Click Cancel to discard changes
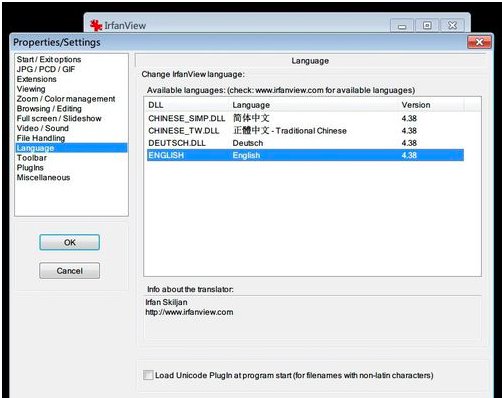This screenshot has width=502, height=398. click(69, 271)
